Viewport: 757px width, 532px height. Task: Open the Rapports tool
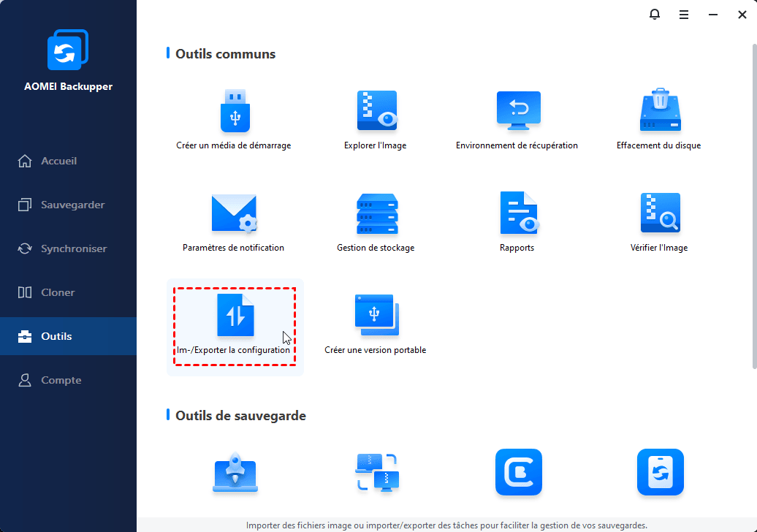[517, 221]
